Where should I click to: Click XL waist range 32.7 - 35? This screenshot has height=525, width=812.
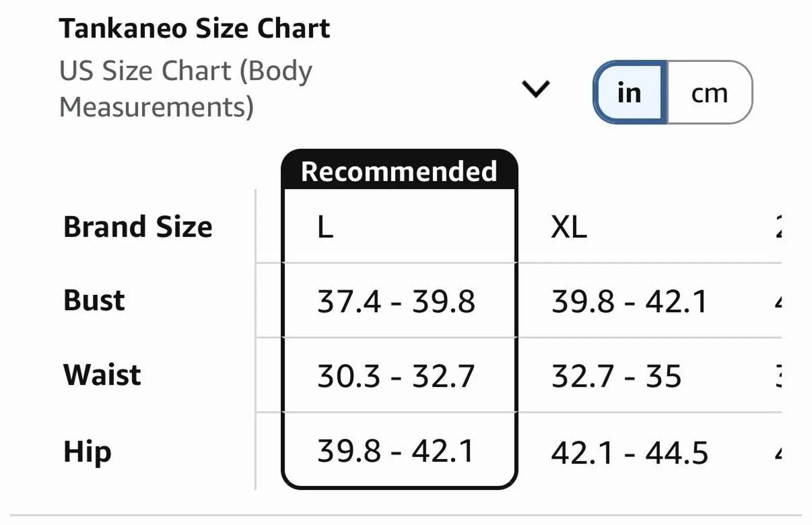616,376
